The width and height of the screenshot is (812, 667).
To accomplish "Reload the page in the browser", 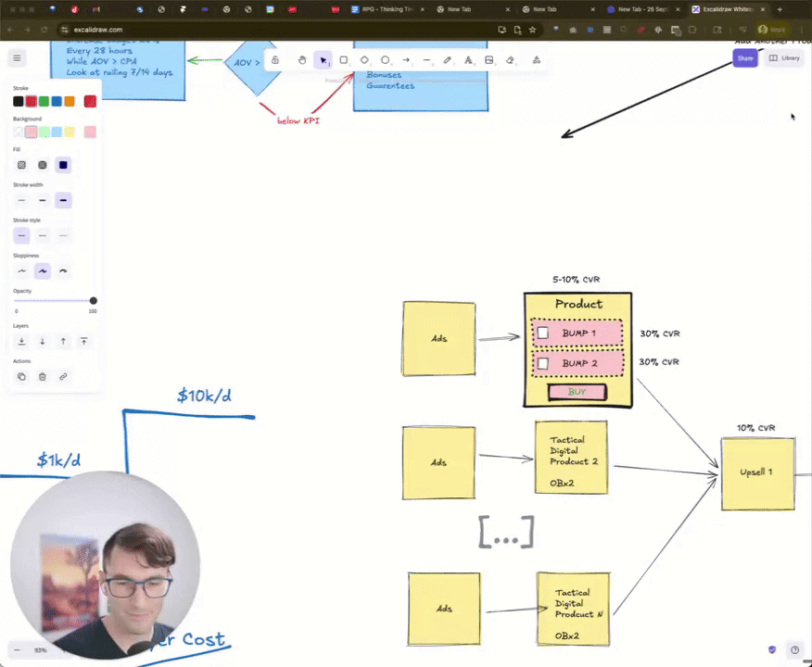I will coord(44,30).
